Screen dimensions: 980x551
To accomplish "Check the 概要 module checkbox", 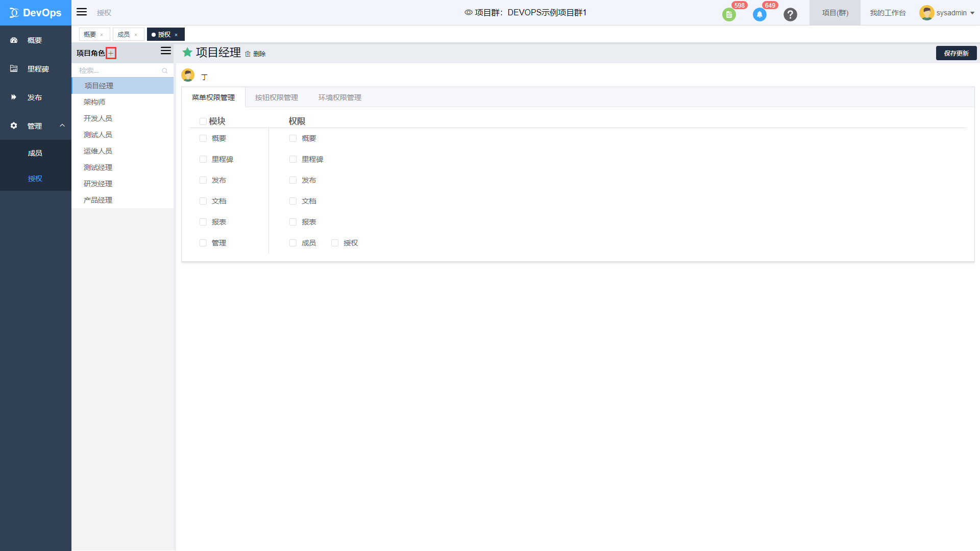I will pos(203,138).
